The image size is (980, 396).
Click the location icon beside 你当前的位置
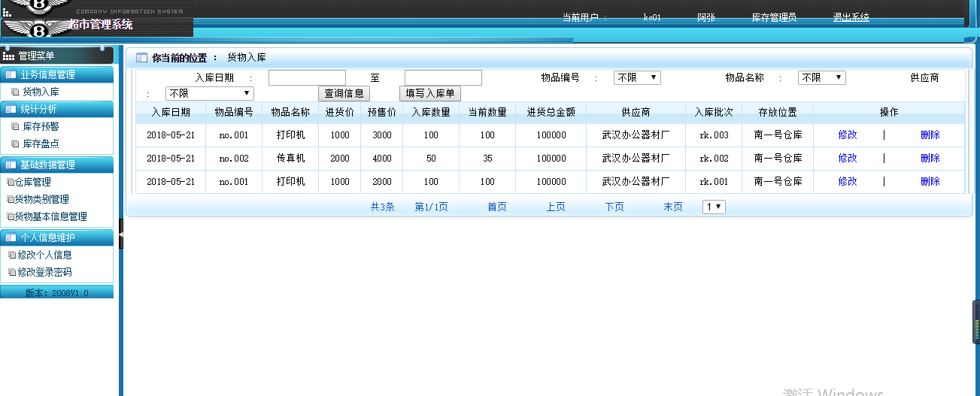pyautogui.click(x=141, y=57)
